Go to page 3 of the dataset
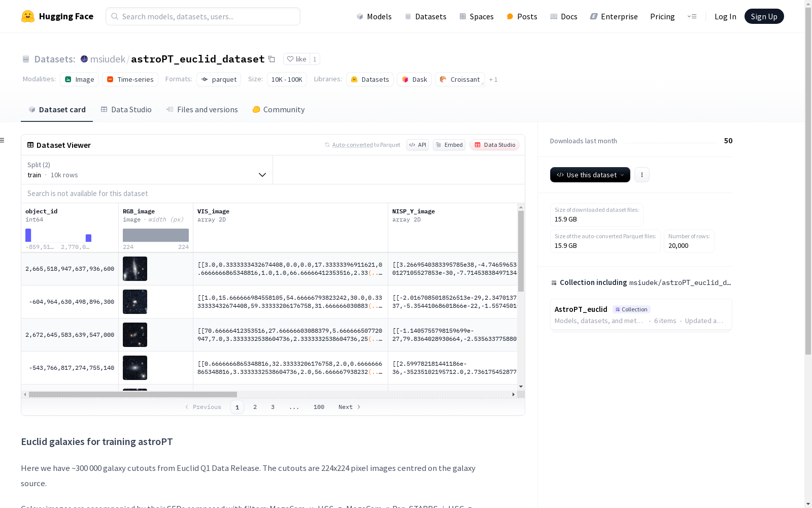812x508 pixels. 273,407
